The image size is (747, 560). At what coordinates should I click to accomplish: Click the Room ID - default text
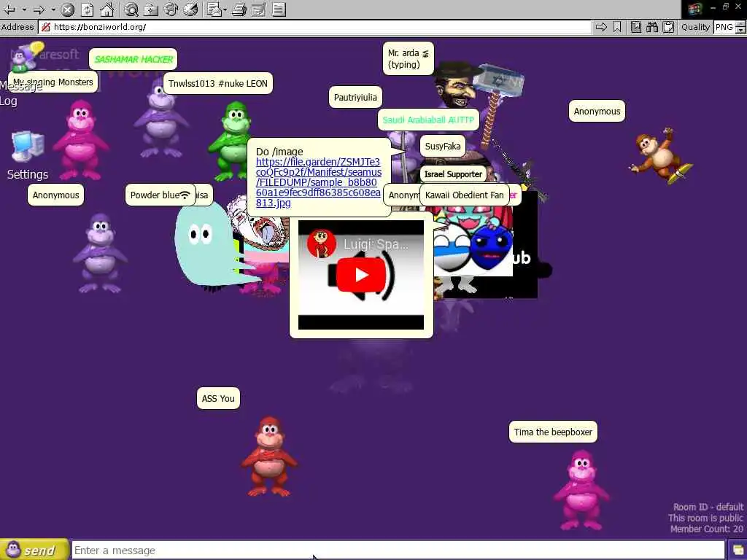pos(708,507)
